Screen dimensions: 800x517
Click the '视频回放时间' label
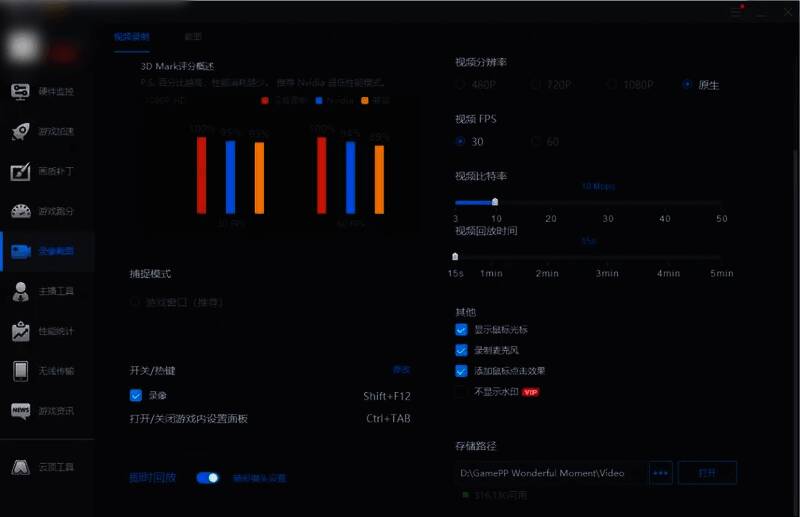click(x=486, y=231)
